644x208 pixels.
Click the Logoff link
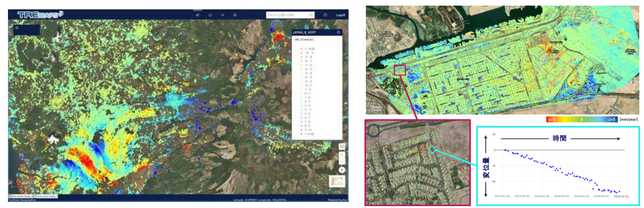341,15
